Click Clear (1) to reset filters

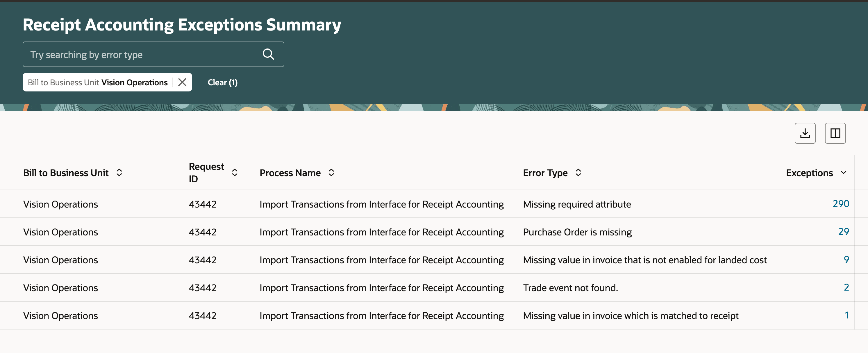click(222, 82)
